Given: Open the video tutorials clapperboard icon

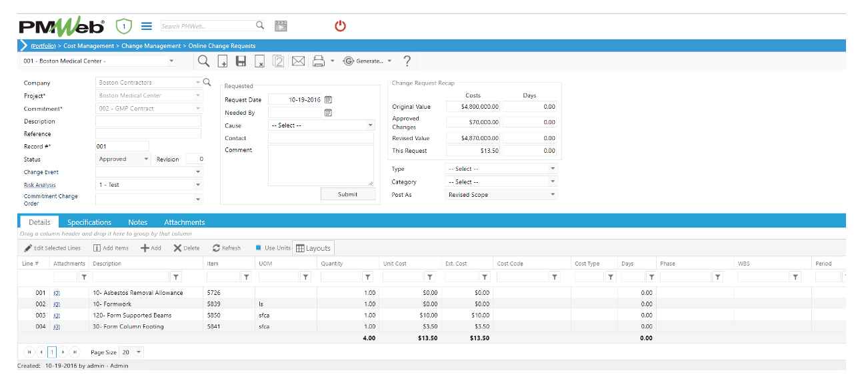Looking at the screenshot, I should tap(281, 26).
